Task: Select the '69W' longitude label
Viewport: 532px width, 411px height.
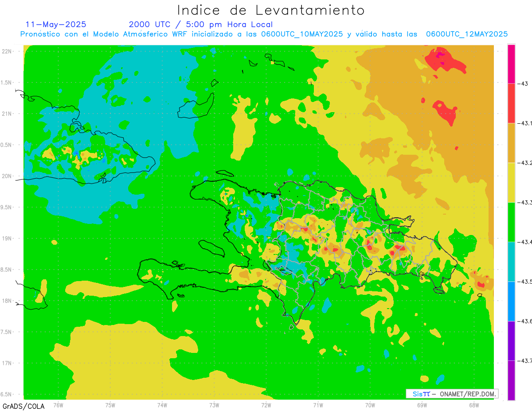Action: click(422, 405)
